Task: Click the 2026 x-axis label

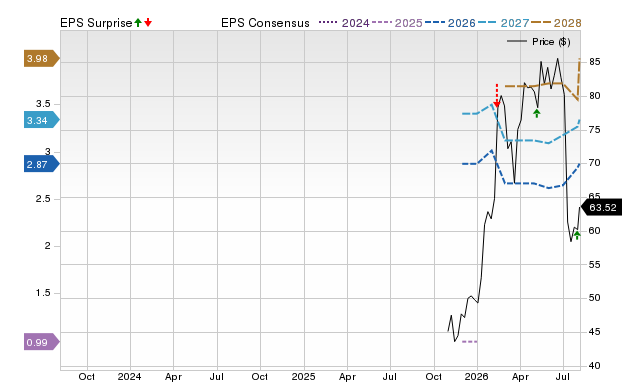Action: pos(476,376)
